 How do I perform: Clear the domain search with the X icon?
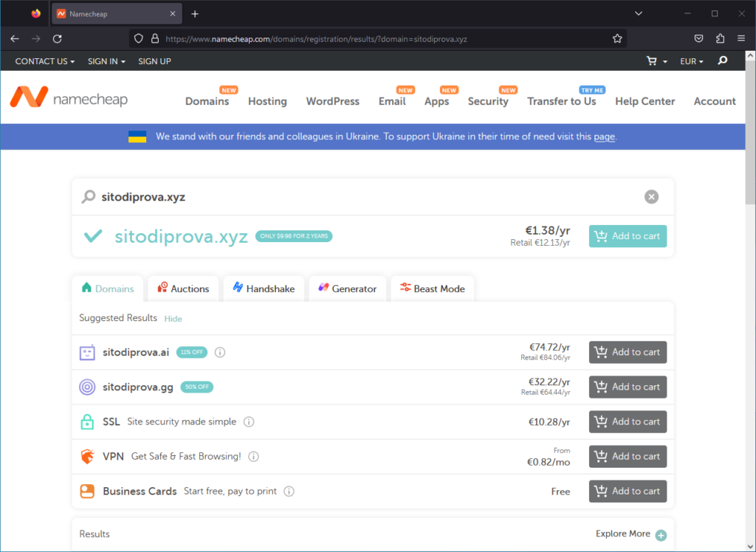pos(651,197)
